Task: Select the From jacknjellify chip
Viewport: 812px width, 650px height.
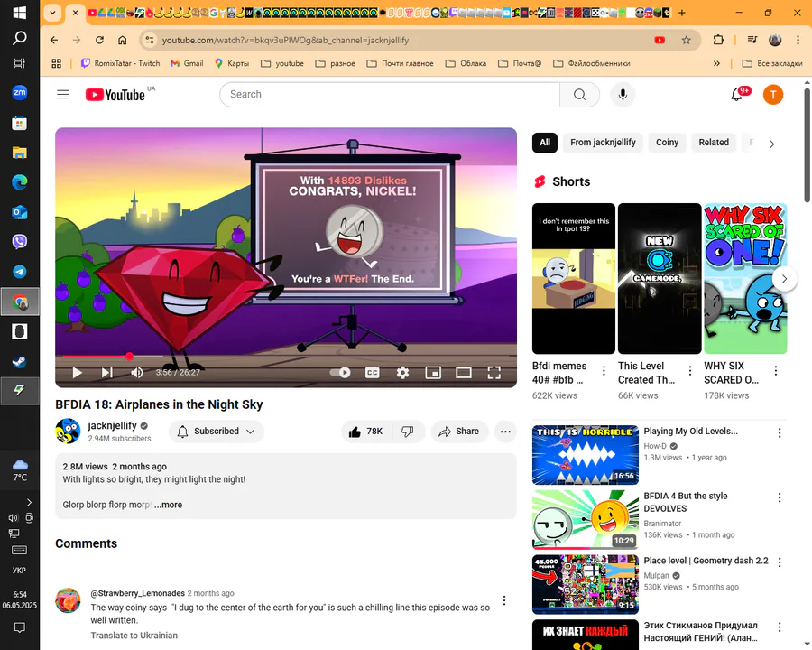Action: (603, 143)
